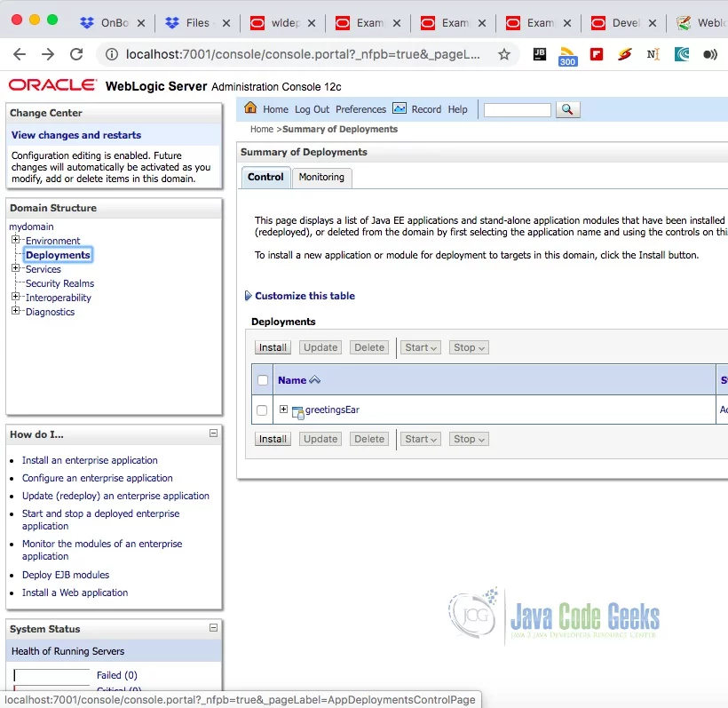Collapse the How do I panel
This screenshot has width=728, height=708.
214,433
